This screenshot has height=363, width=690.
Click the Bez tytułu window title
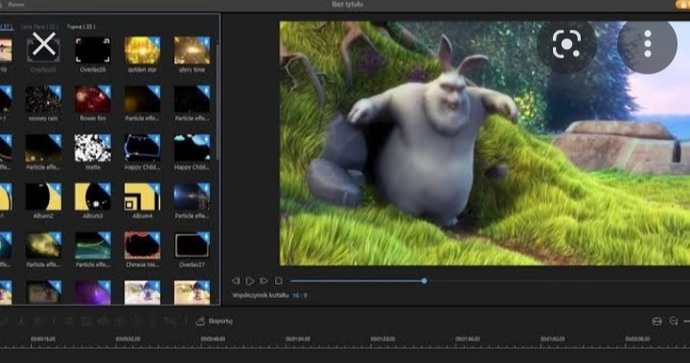pos(348,4)
